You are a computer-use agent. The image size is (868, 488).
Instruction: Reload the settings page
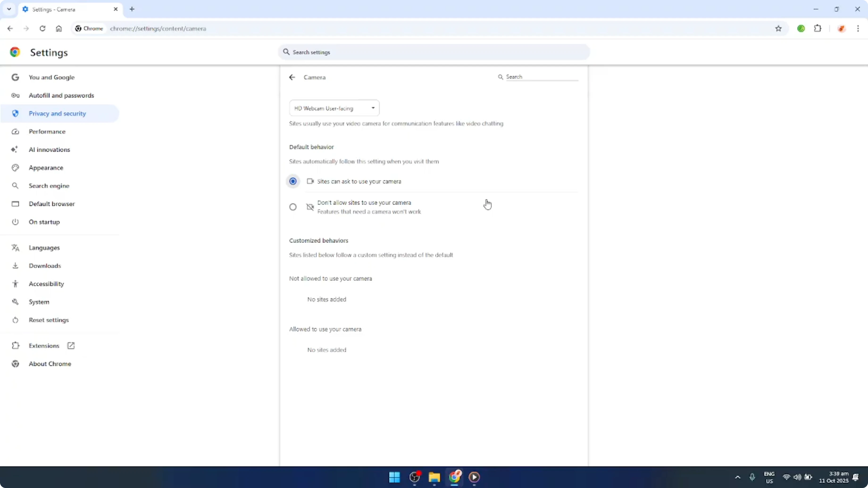tap(42, 29)
